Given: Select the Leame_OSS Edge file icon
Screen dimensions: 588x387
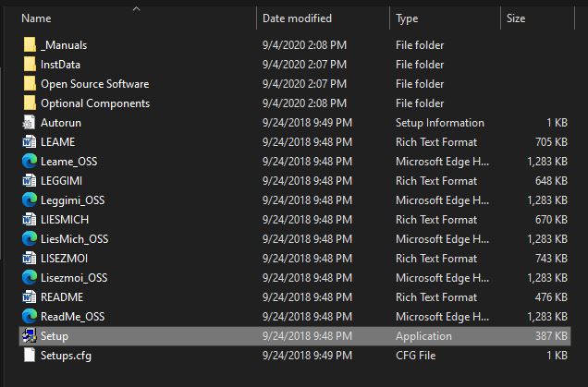Looking at the screenshot, I should [x=30, y=162].
